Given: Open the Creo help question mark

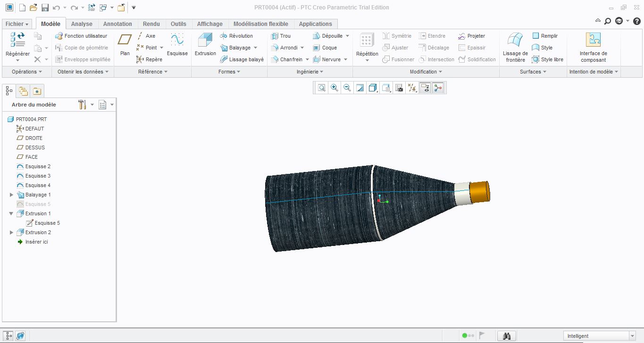Looking at the screenshot, I should click(x=636, y=21).
